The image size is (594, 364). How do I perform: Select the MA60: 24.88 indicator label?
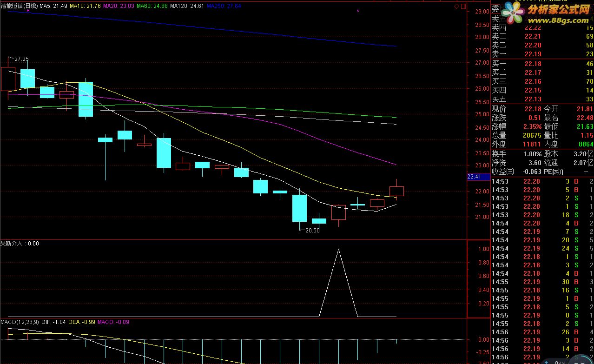pos(152,6)
